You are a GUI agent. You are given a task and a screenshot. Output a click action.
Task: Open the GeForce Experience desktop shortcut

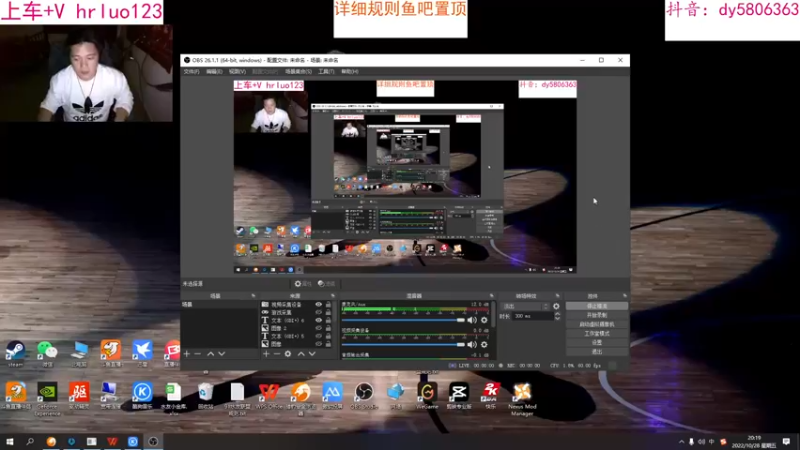point(47,399)
